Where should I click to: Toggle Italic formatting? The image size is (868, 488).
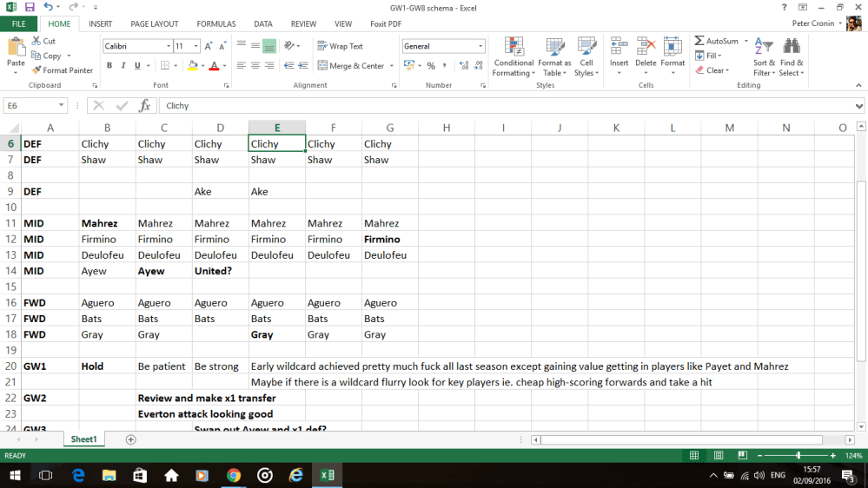coord(123,66)
